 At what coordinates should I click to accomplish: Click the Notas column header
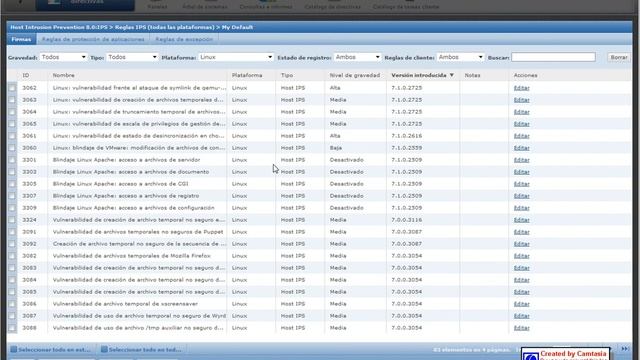(x=472, y=75)
